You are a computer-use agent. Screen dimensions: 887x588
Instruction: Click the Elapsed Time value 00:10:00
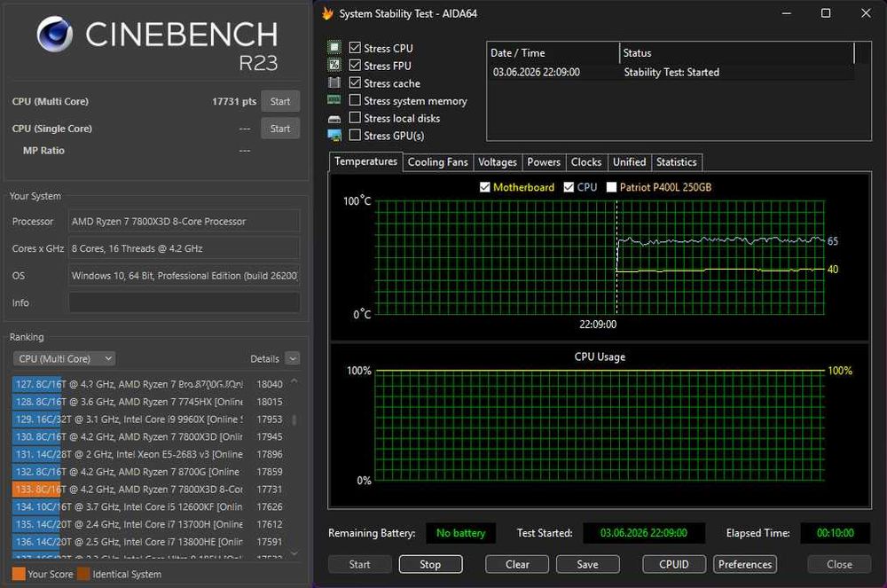tap(836, 533)
